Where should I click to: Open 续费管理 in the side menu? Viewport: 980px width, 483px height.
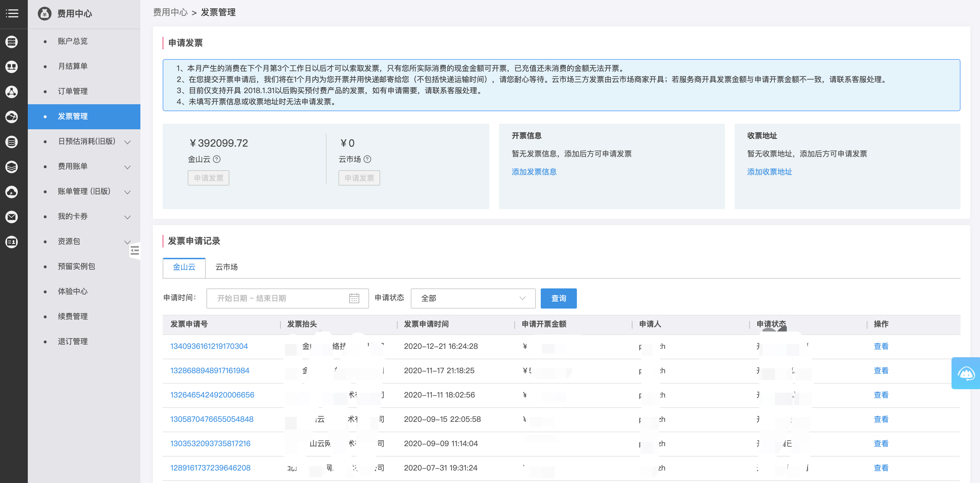click(73, 317)
